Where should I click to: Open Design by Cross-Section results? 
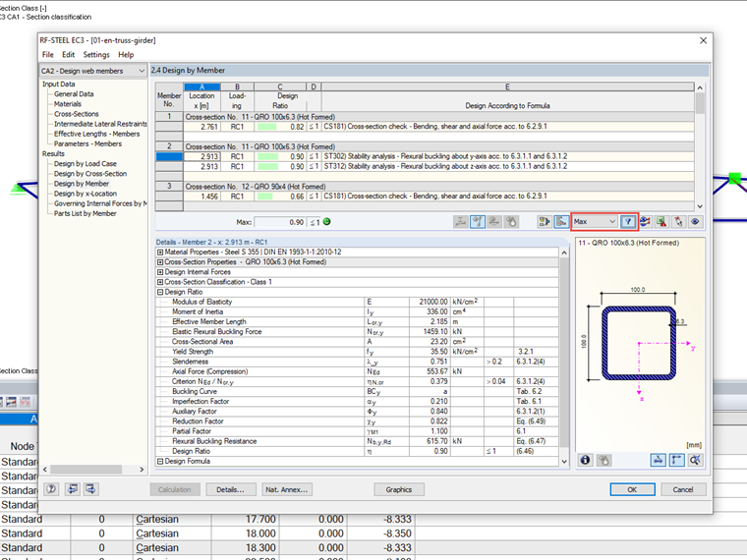click(x=90, y=174)
